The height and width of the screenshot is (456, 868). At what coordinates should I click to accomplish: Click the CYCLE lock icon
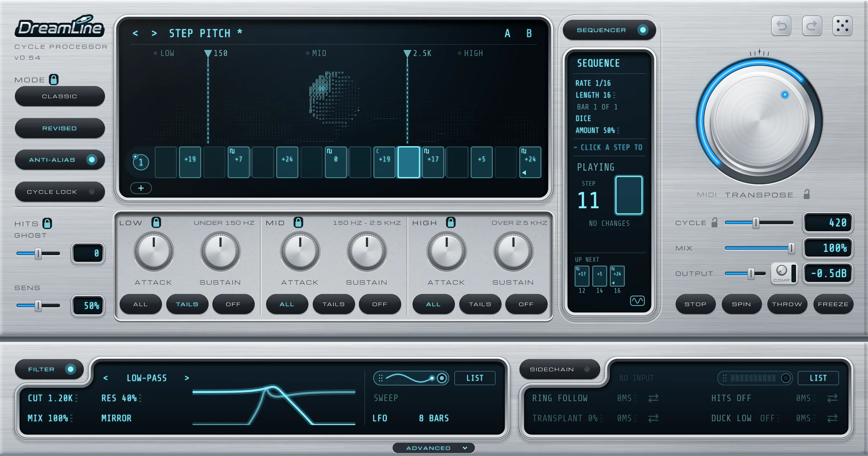[x=715, y=222]
